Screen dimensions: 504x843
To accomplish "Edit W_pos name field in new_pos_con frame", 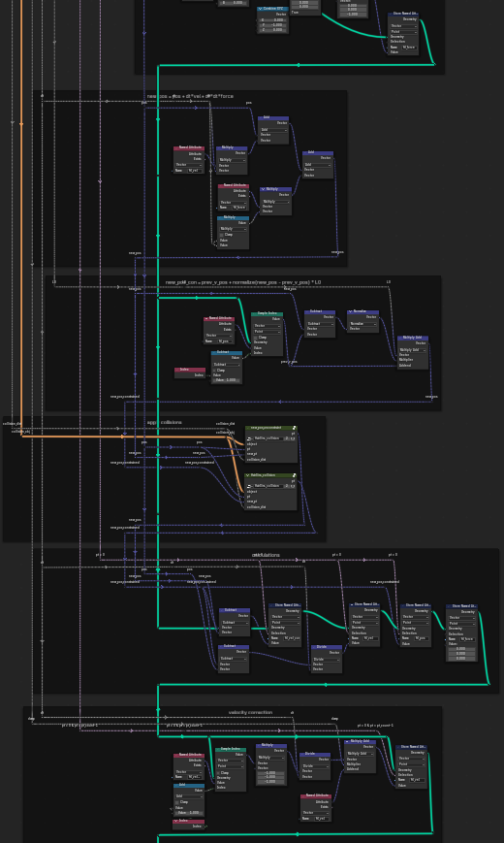I will tap(223, 340).
